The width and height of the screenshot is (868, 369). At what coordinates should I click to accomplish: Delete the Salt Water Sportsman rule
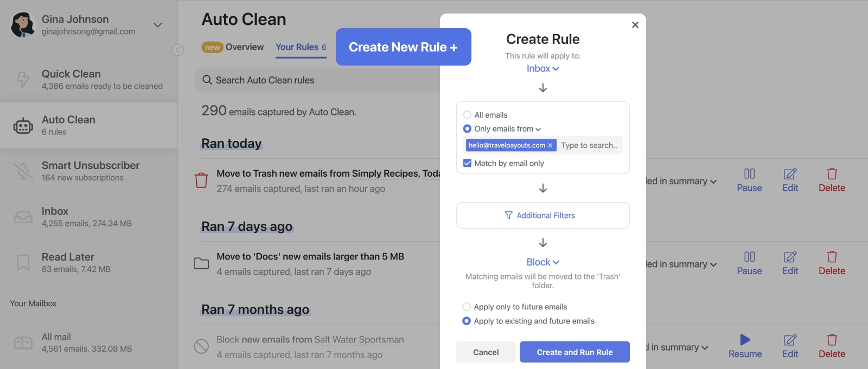tap(832, 346)
